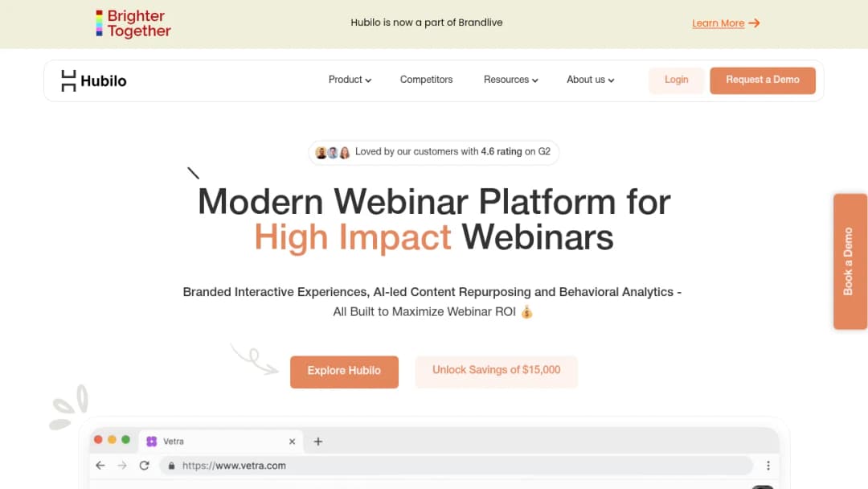Reload the page in mockup browser
868x489 pixels.
145,465
